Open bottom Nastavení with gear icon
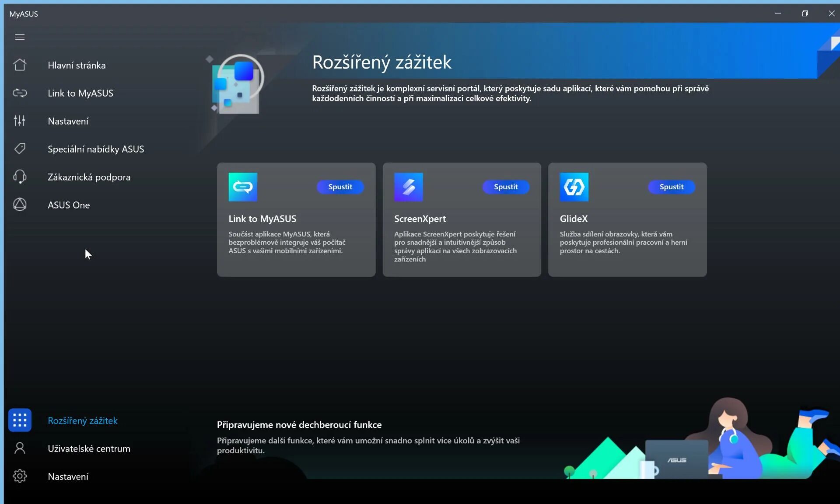This screenshot has width=840, height=504. 68,476
